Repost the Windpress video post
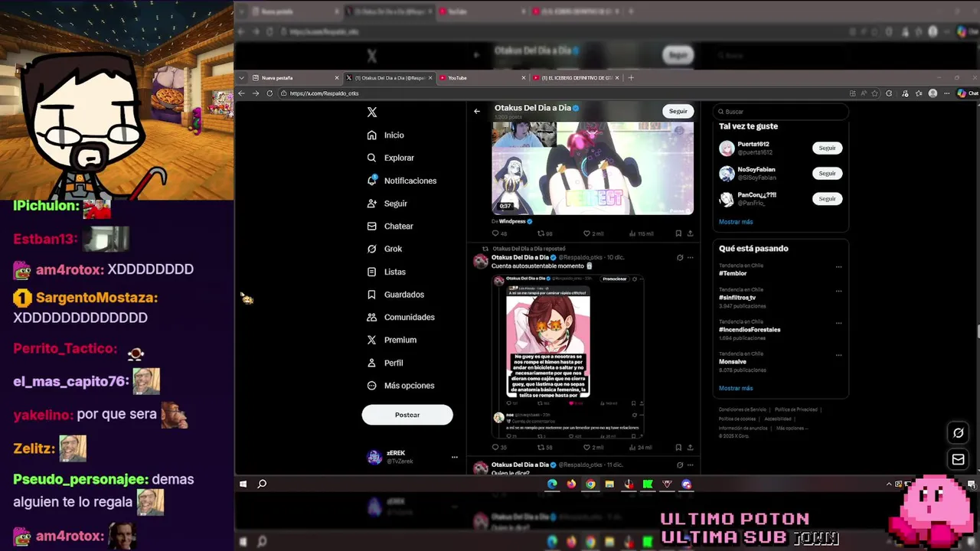980x551 pixels. [x=545, y=233]
